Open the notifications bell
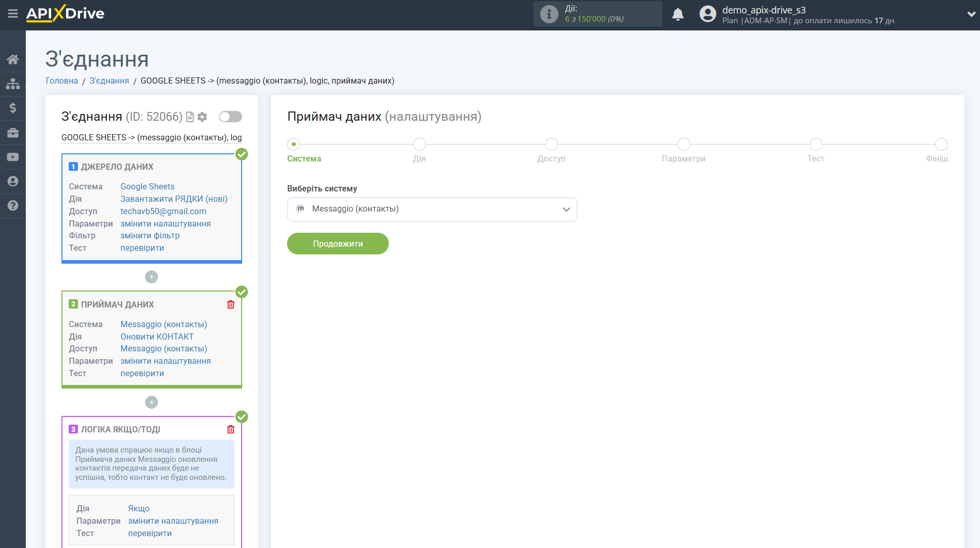Viewport: 980px width, 548px height. 677,14
